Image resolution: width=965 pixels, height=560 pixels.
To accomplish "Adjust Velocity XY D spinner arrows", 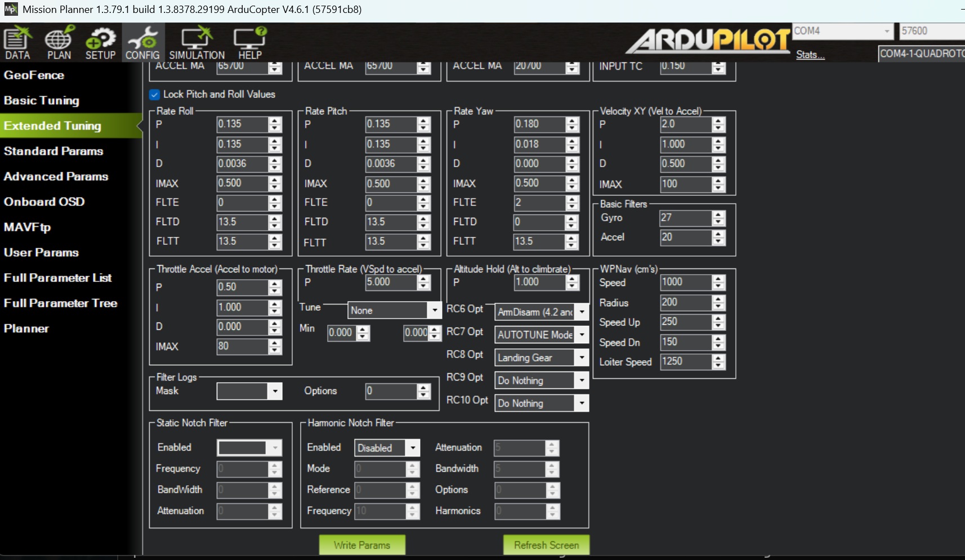I will [x=718, y=164].
